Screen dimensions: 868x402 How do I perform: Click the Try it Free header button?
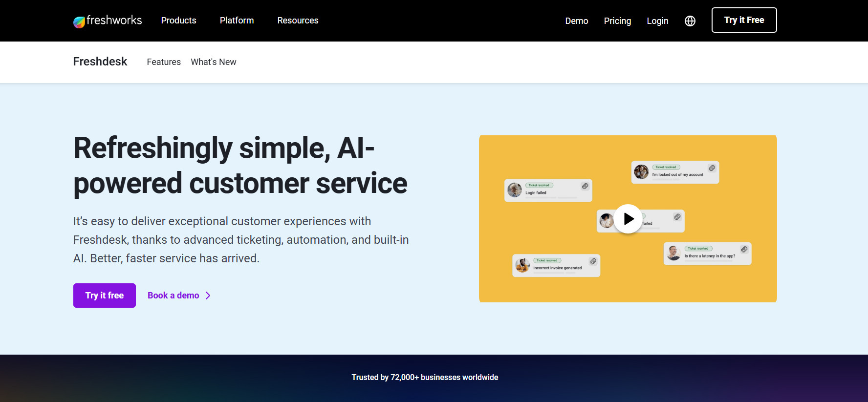744,20
